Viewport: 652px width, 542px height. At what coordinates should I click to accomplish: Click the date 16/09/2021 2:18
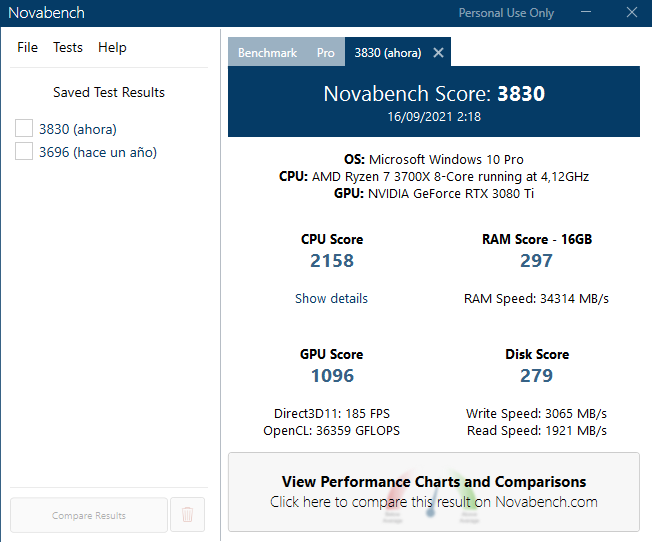click(x=434, y=116)
